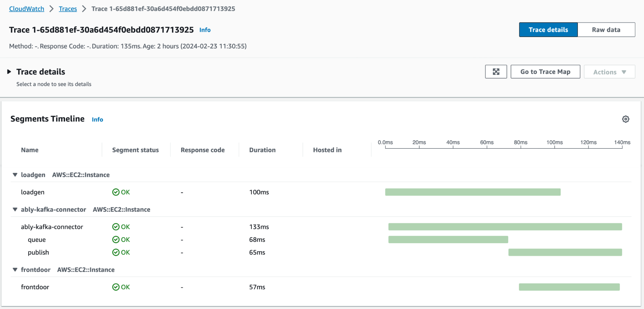
Task: Open the Actions dropdown
Action: point(609,72)
